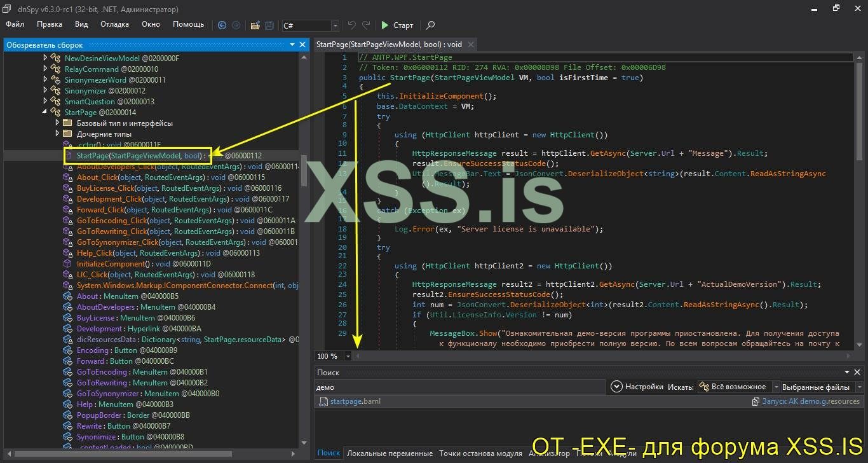Select the LIC_Click method
The image size is (868, 463).
(x=166, y=274)
